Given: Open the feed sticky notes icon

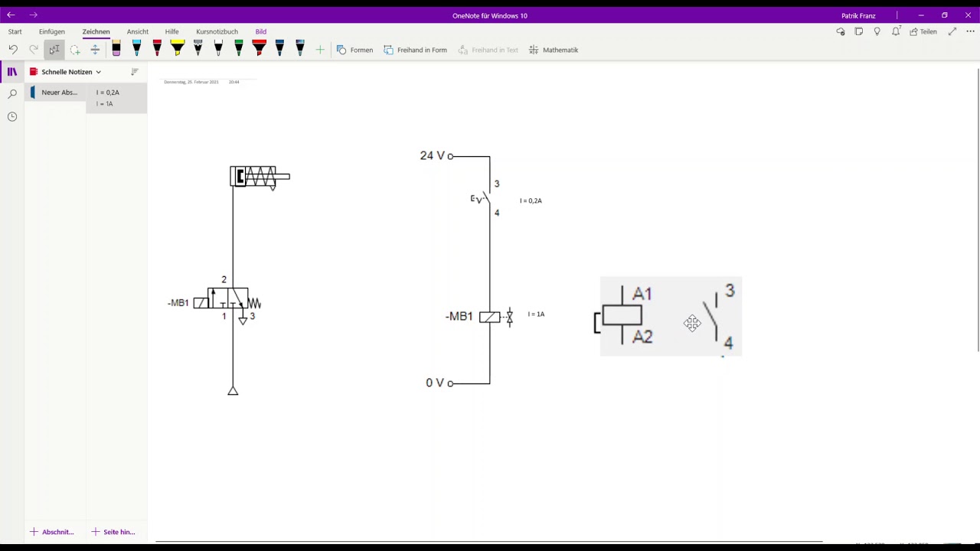Looking at the screenshot, I should (859, 31).
